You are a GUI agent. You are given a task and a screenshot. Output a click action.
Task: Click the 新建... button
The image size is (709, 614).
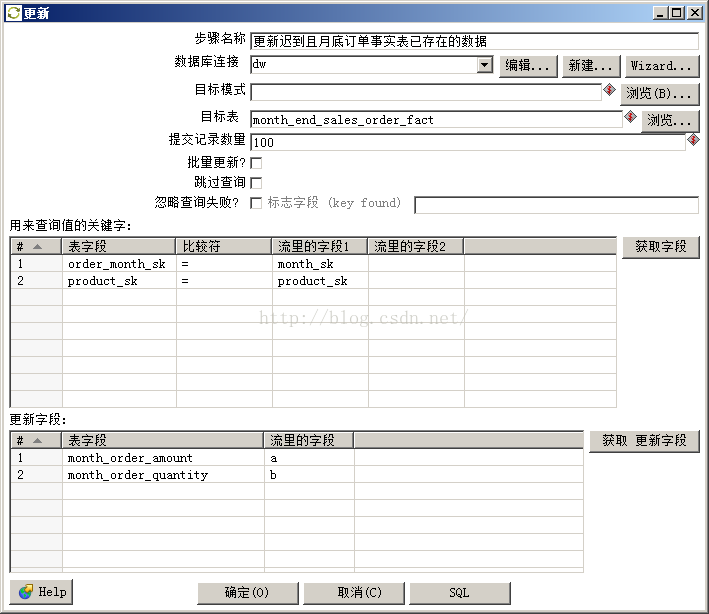pos(591,66)
